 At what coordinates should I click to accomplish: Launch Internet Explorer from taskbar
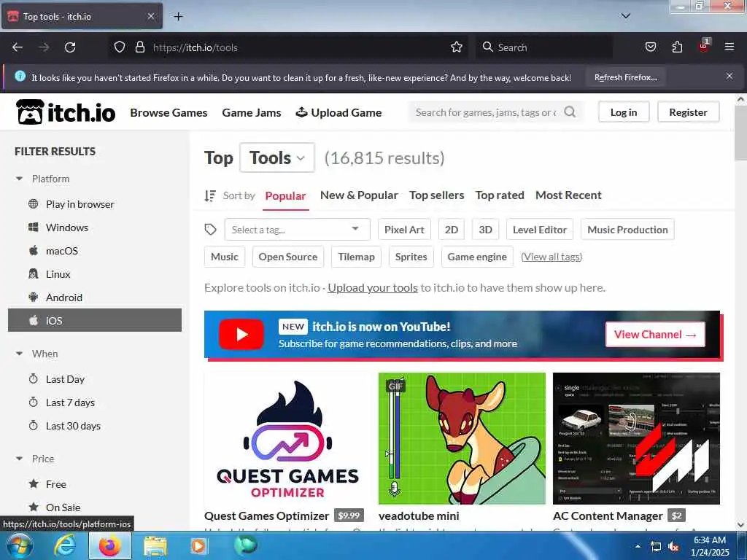(64, 545)
